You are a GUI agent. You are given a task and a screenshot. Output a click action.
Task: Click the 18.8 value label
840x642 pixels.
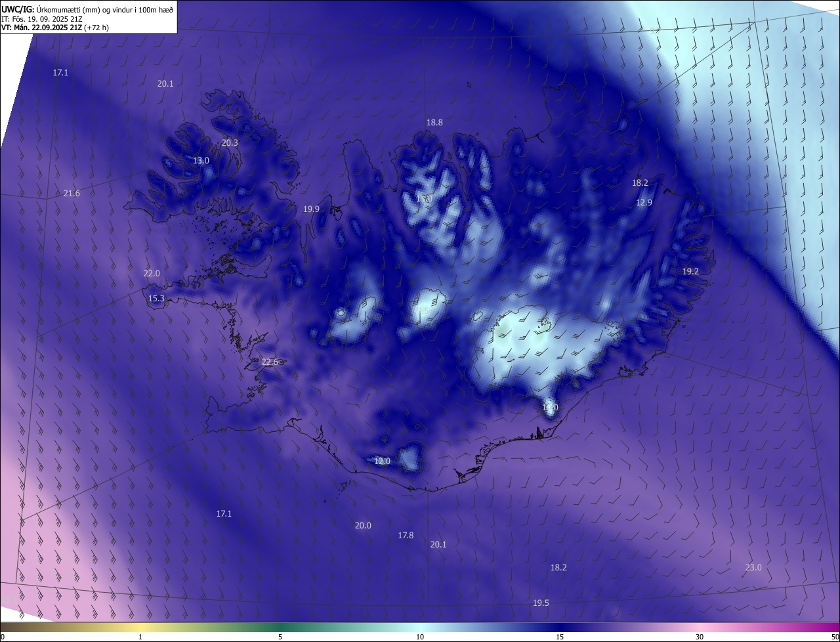[x=434, y=122]
